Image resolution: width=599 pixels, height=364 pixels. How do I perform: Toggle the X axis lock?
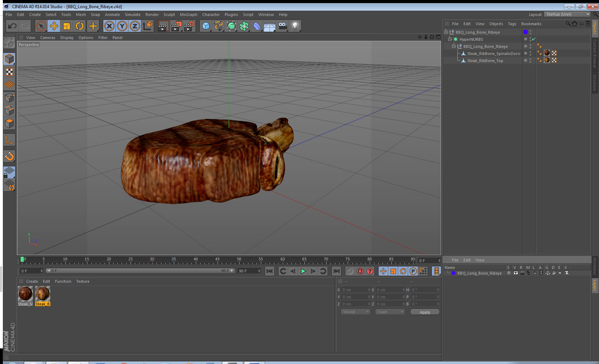pyautogui.click(x=109, y=26)
